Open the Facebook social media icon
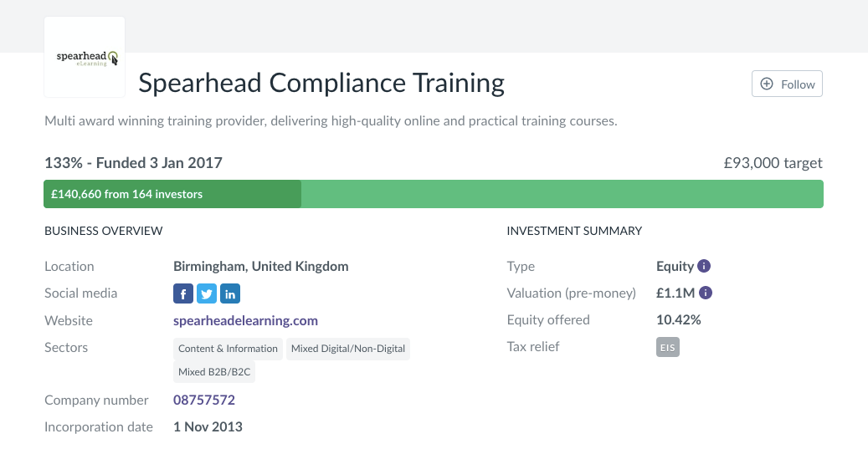Screen dimensions: 868x449 [183, 293]
